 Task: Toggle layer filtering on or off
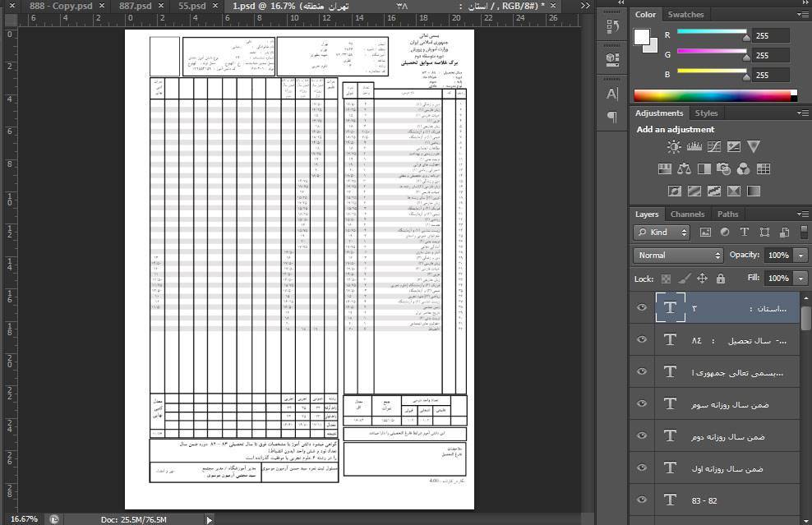805,232
